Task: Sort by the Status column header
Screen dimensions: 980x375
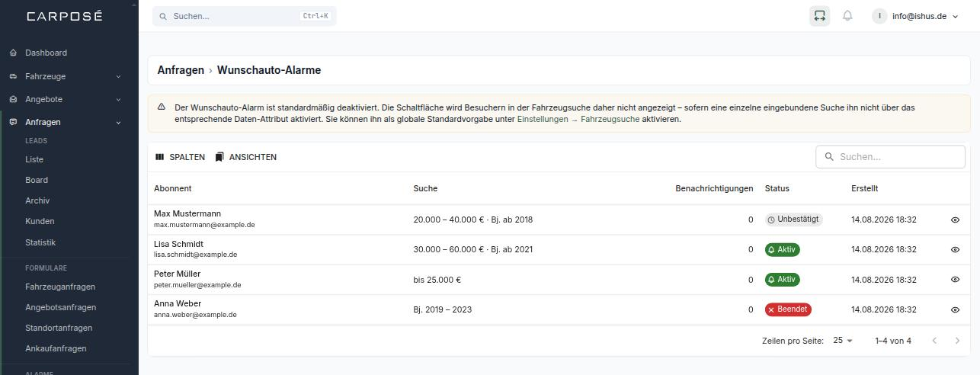Action: pyautogui.click(x=777, y=188)
